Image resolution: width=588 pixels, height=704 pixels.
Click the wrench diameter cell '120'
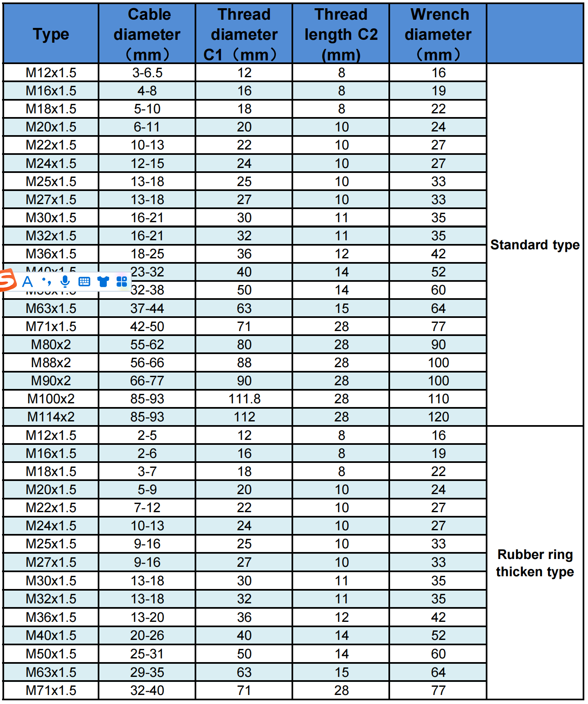pos(438,417)
